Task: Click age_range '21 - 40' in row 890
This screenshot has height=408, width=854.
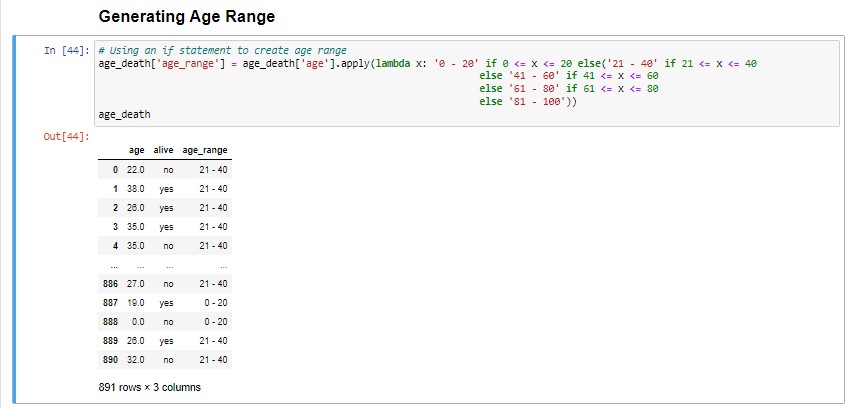Action: coord(214,360)
